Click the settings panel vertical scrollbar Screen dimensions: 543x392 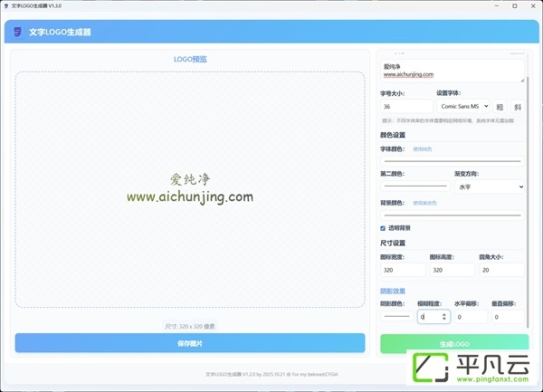(x=528, y=202)
